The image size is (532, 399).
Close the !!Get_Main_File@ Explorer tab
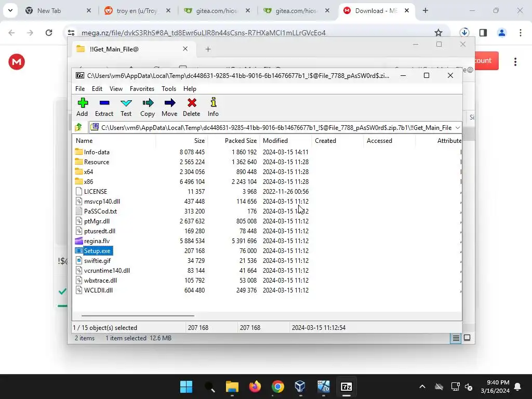click(185, 49)
